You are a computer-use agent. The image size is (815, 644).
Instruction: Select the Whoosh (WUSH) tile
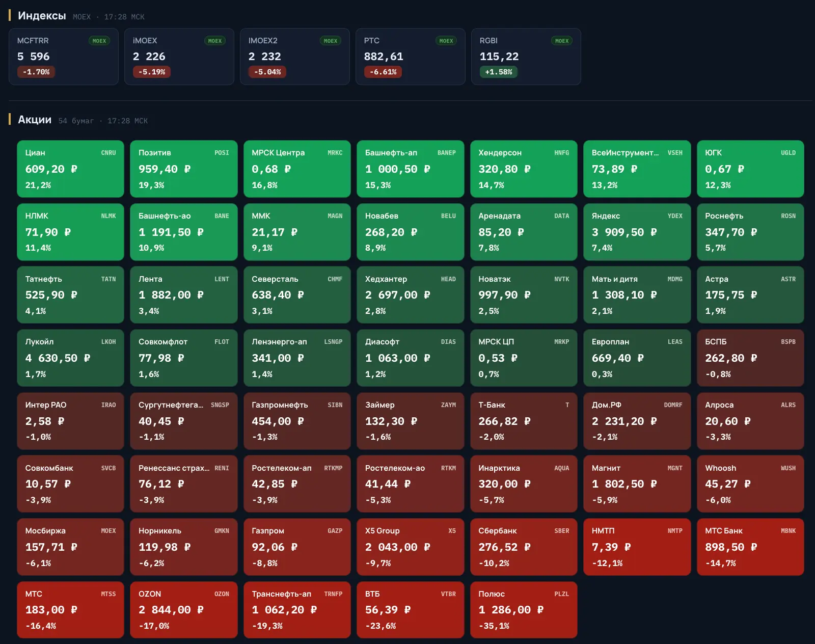[x=750, y=484]
